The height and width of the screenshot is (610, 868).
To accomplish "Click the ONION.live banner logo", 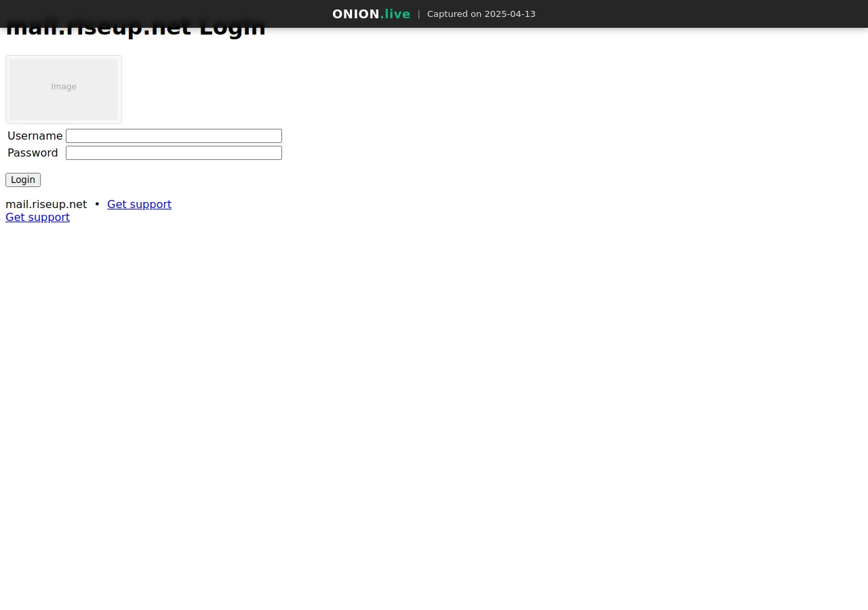I will click(371, 14).
